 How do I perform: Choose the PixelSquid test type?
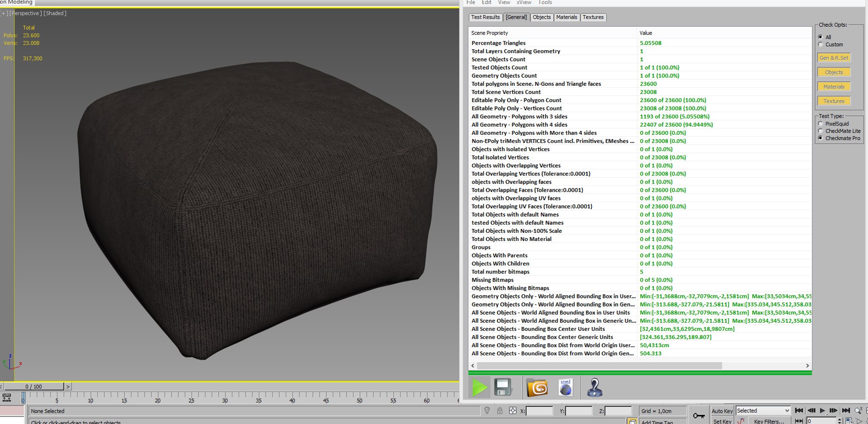click(821, 123)
